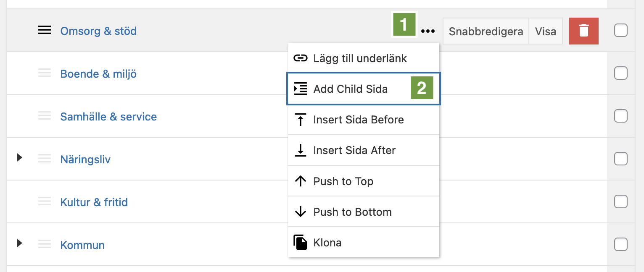This screenshot has width=644, height=272.
Task: Click the drag handle beside Kultur & fritid
Action: pos(45,202)
